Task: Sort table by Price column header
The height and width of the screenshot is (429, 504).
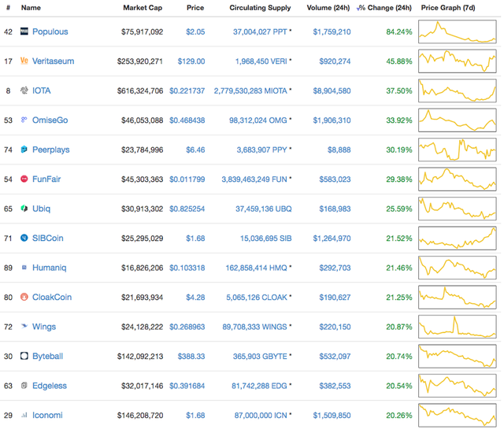Action: 195,8
